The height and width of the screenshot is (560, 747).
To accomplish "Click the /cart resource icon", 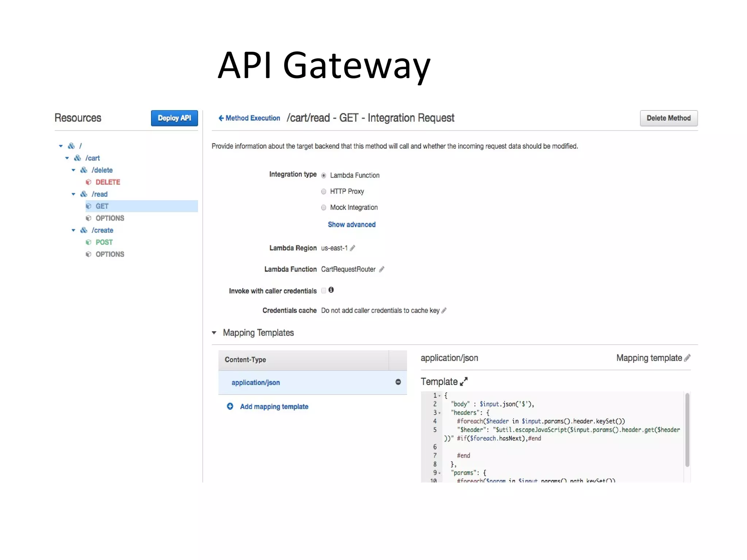I will (78, 158).
